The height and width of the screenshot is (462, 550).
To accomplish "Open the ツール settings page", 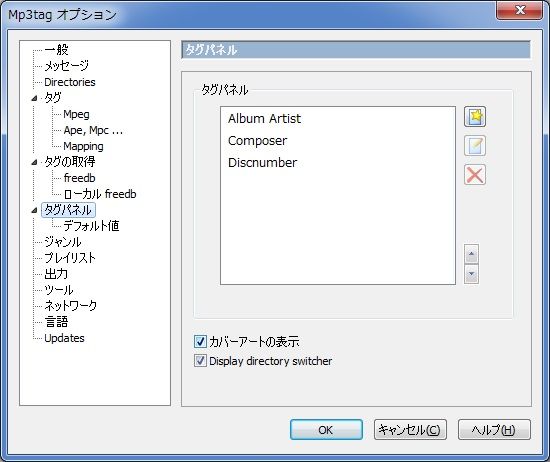I will [x=59, y=290].
